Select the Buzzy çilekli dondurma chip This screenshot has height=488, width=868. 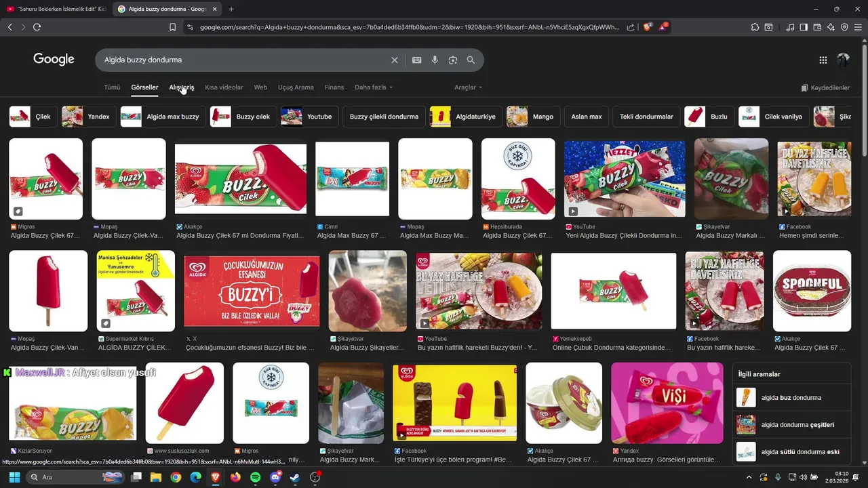point(384,117)
